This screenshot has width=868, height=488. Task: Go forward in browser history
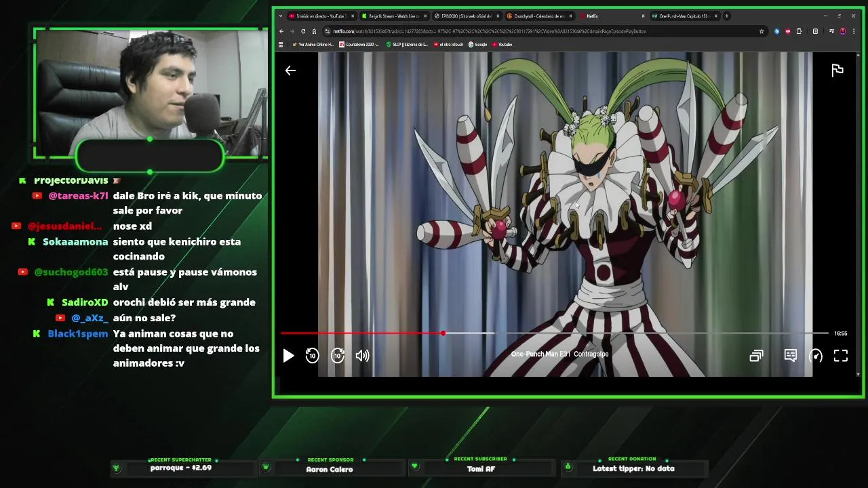coord(292,31)
